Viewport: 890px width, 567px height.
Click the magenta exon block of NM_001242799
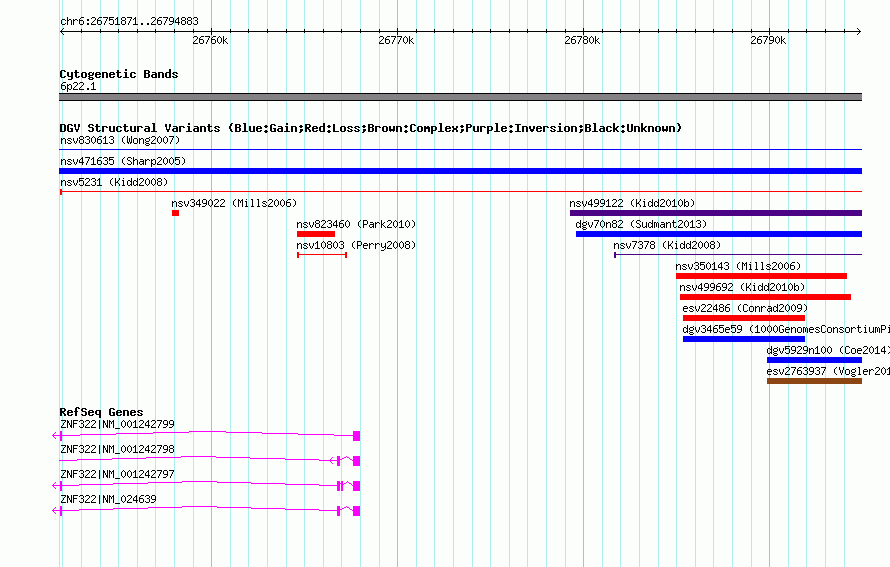coord(356,436)
